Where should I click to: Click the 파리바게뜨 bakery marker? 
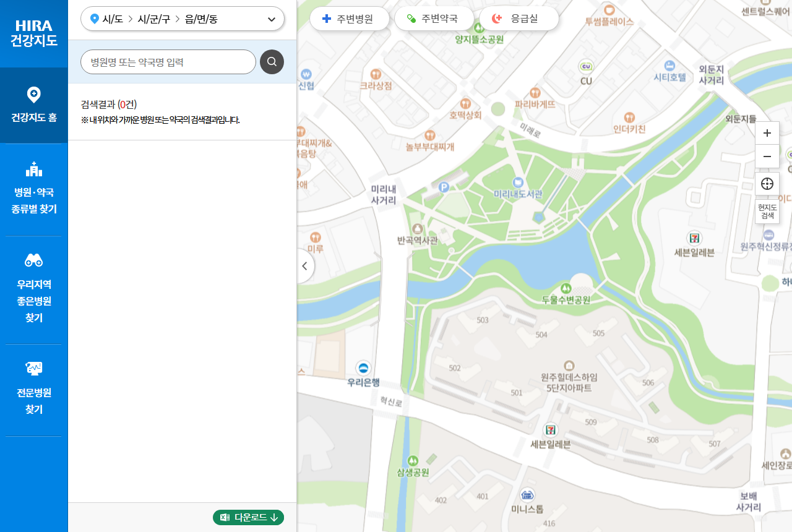click(x=535, y=92)
